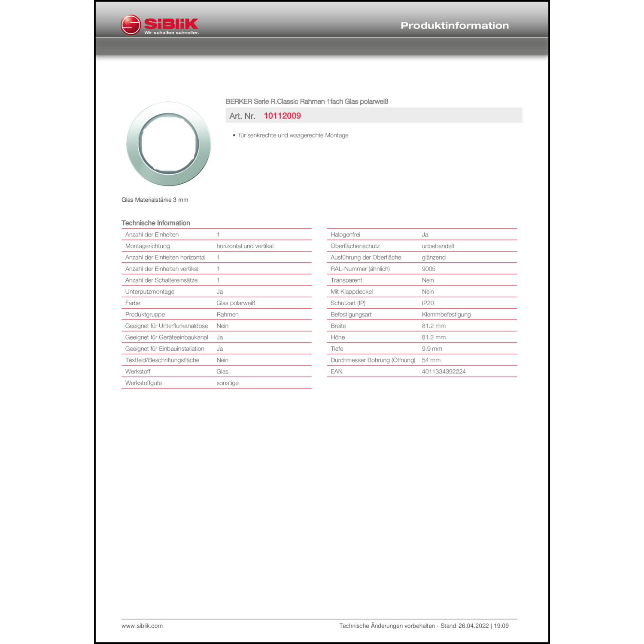
Task: Select the article number 10112009
Action: click(282, 116)
